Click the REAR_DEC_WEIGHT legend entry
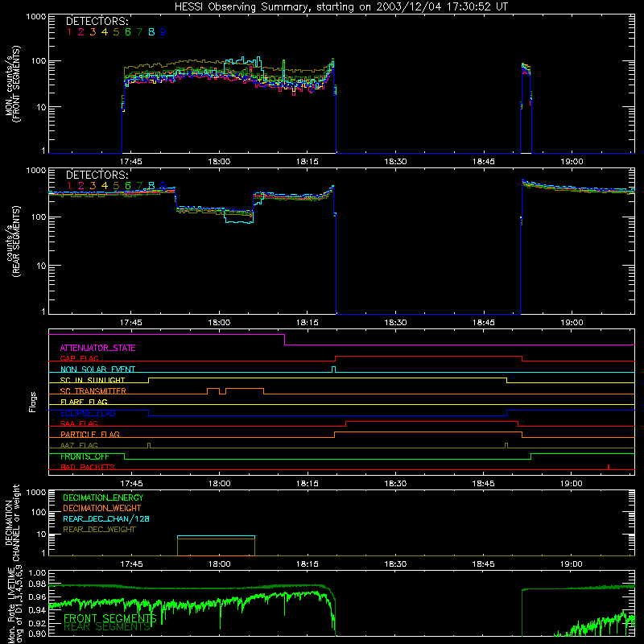644x644 pixels. pyautogui.click(x=99, y=530)
